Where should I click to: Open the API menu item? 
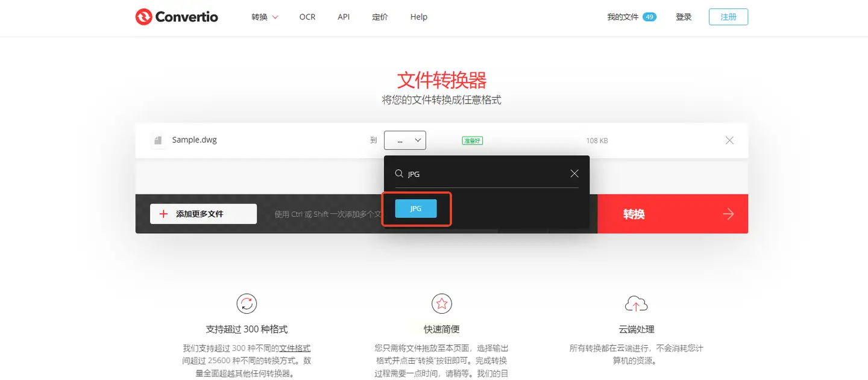(344, 17)
